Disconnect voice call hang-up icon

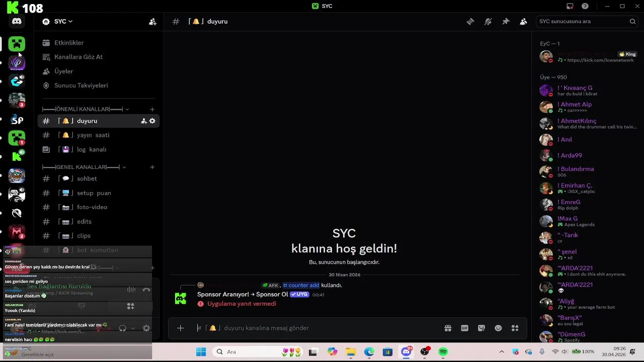click(146, 290)
